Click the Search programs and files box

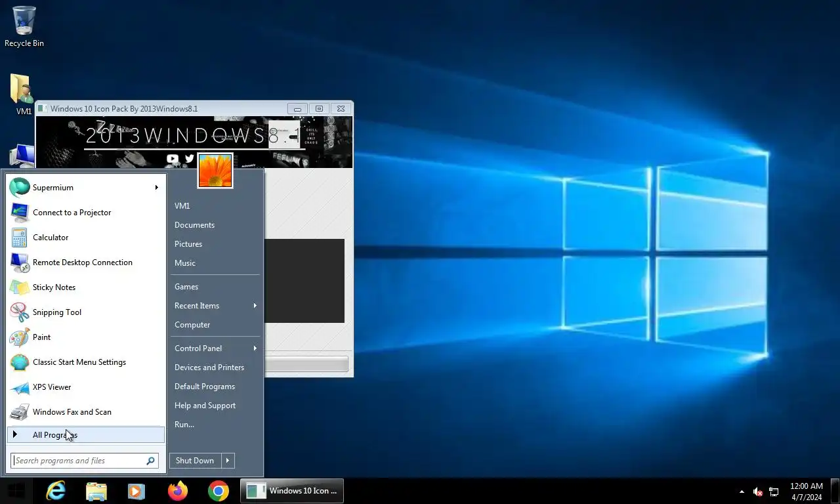click(85, 461)
